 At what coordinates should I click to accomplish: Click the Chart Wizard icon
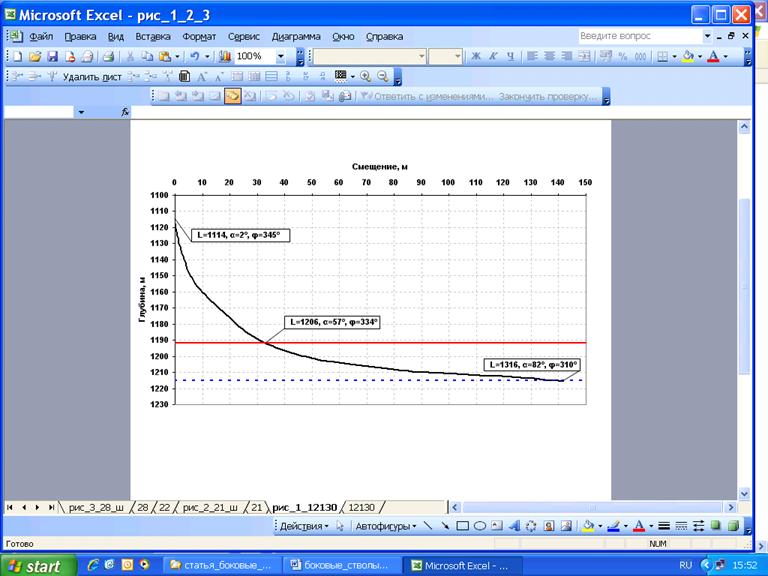point(224,57)
